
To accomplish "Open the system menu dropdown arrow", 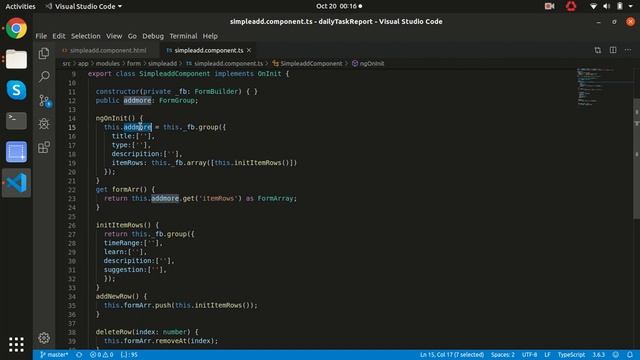I will (x=631, y=6).
